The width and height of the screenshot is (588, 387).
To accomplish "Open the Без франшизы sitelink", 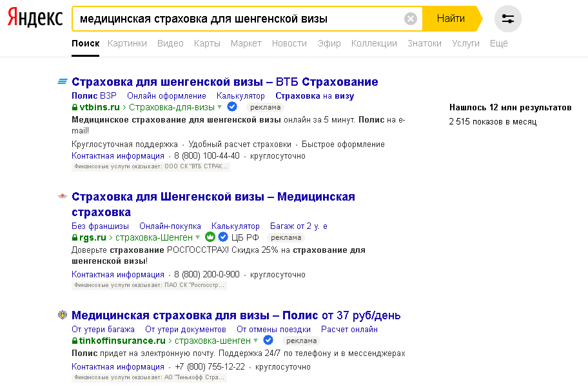I will pyautogui.click(x=100, y=226).
